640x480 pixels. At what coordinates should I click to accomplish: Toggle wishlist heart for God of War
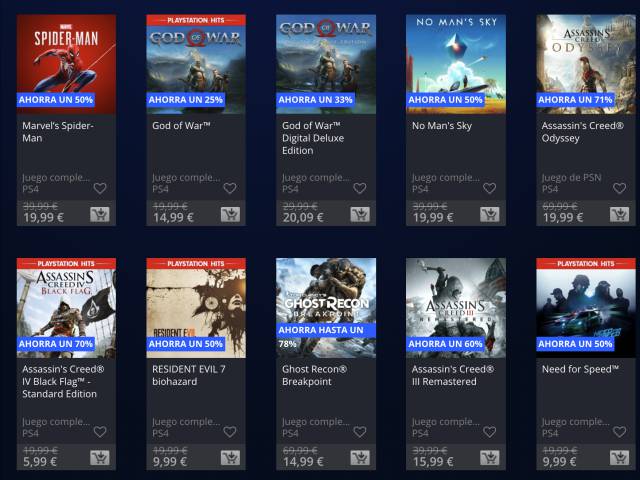point(230,188)
